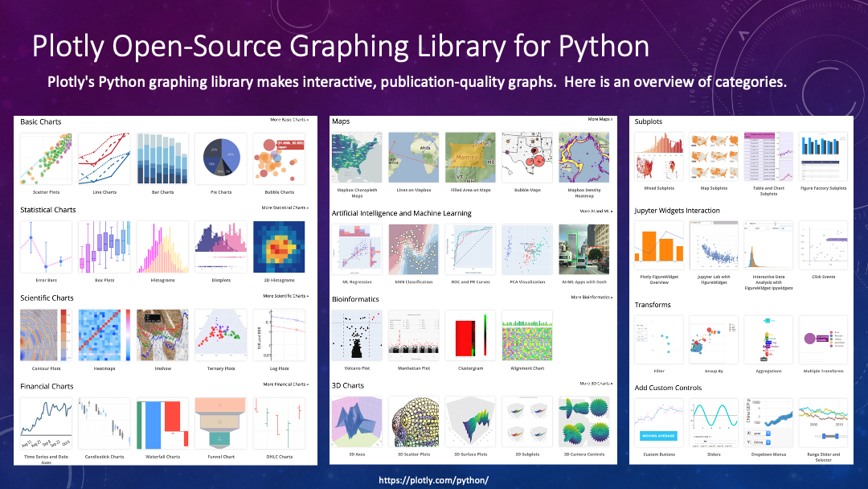Follow the More Maps link

tap(600, 119)
